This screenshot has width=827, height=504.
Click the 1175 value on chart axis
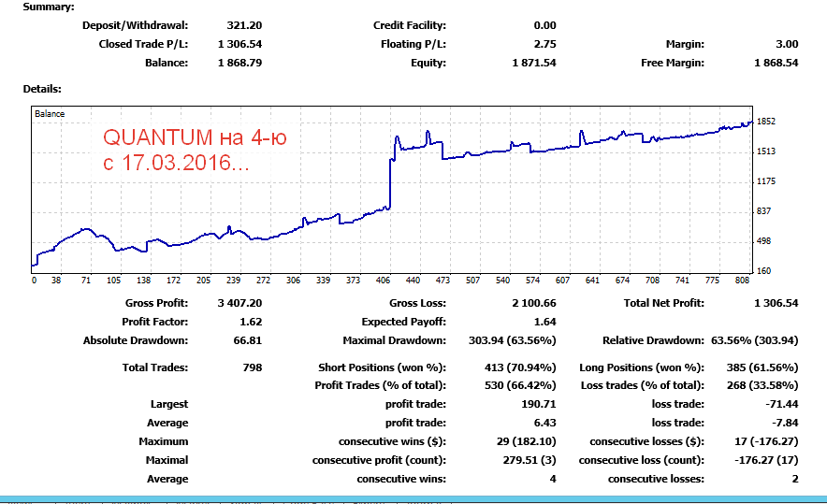pyautogui.click(x=766, y=181)
